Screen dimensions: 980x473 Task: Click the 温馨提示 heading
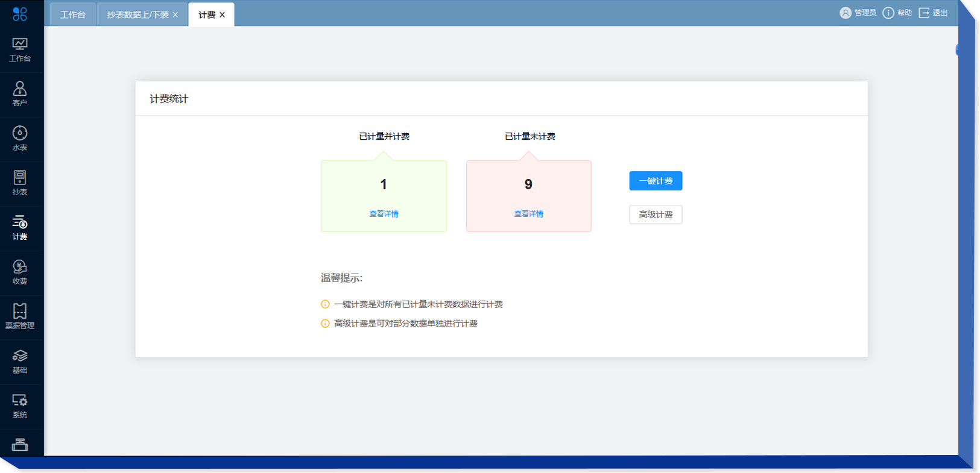click(341, 278)
